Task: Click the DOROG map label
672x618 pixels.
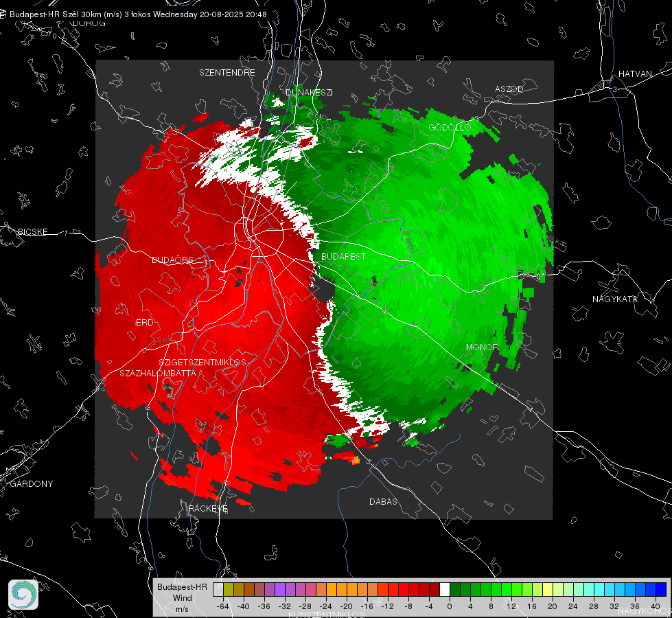Action: [x=89, y=23]
